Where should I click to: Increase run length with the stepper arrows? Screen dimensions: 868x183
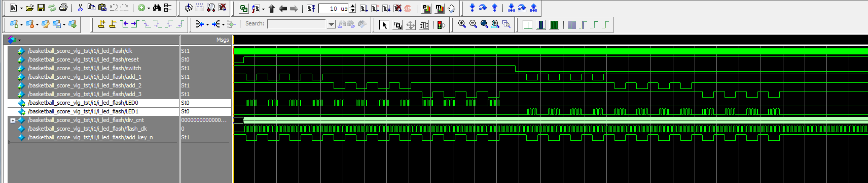click(x=353, y=7)
